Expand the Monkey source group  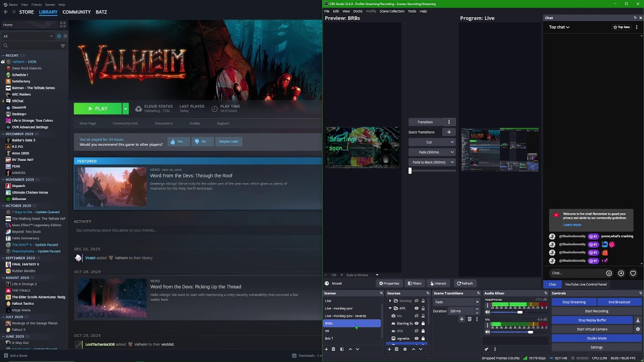390,301
